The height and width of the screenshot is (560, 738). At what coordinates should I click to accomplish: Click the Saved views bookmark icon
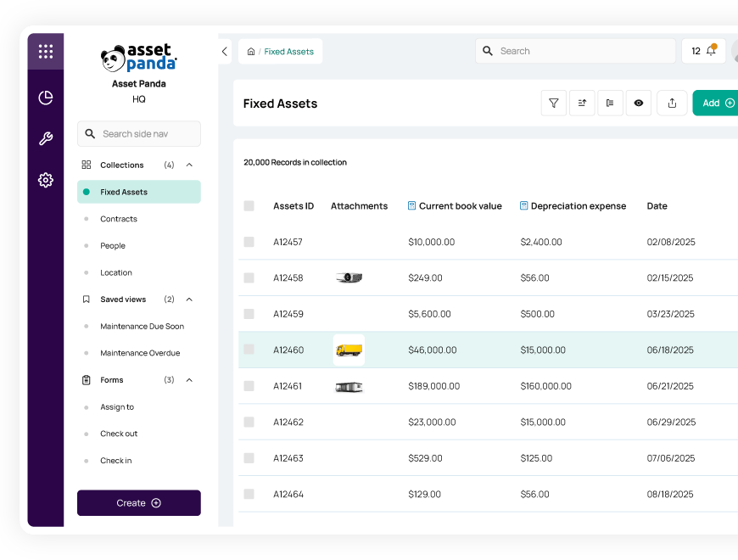click(87, 300)
